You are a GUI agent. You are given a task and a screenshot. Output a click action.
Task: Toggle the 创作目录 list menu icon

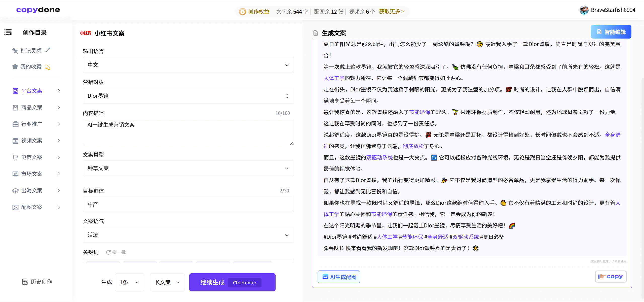click(x=8, y=32)
